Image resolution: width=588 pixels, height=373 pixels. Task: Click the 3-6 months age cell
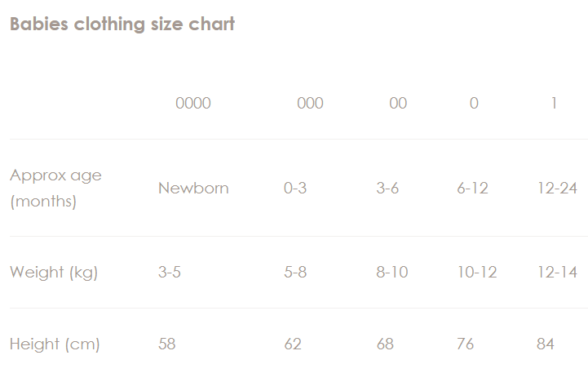click(387, 188)
